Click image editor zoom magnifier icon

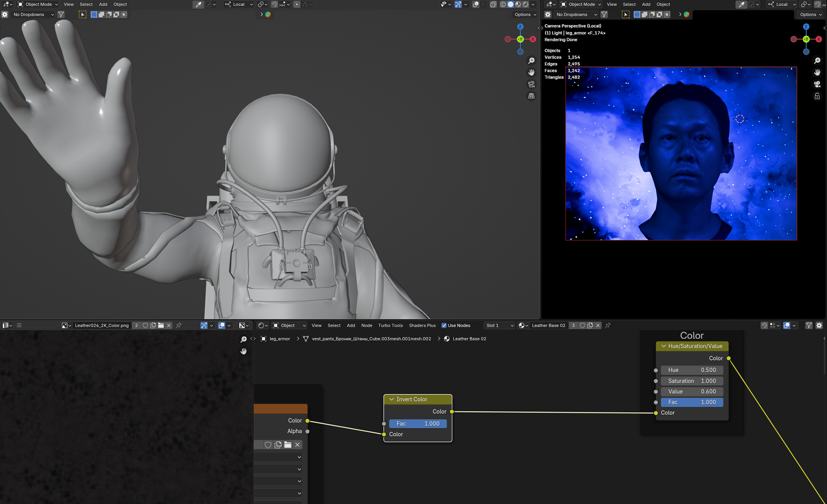click(x=243, y=339)
